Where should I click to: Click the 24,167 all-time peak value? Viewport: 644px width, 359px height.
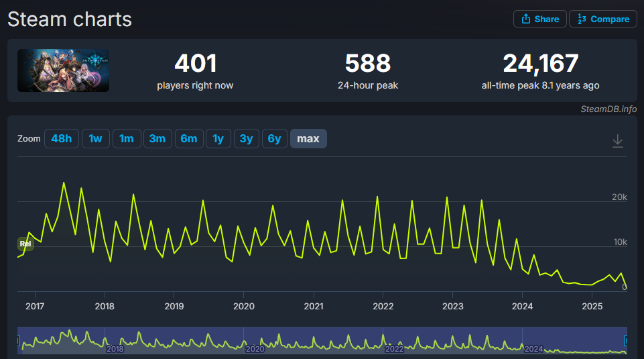pos(541,64)
